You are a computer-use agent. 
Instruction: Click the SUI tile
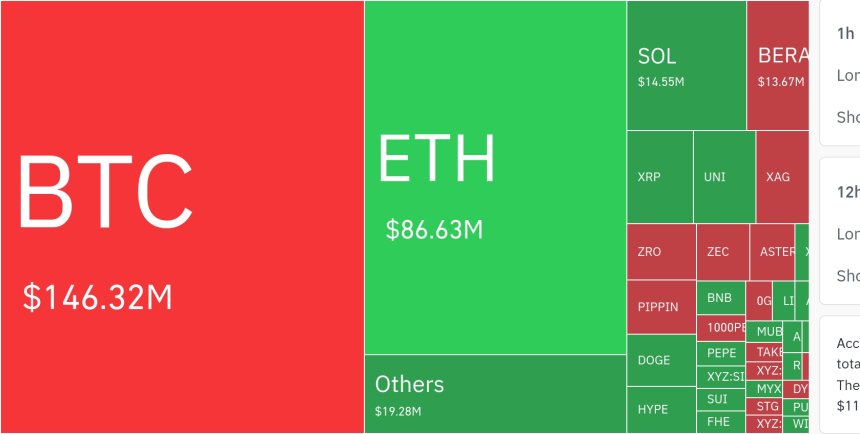pos(721,399)
